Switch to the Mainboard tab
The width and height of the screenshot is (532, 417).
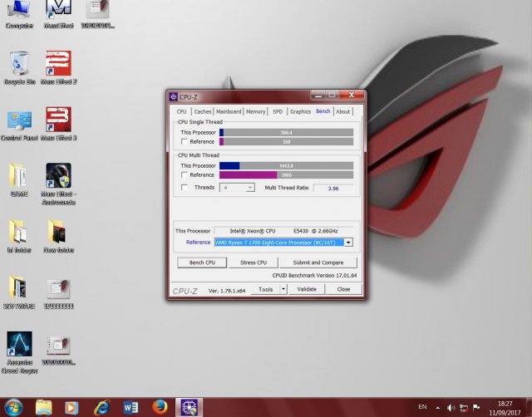(229, 111)
